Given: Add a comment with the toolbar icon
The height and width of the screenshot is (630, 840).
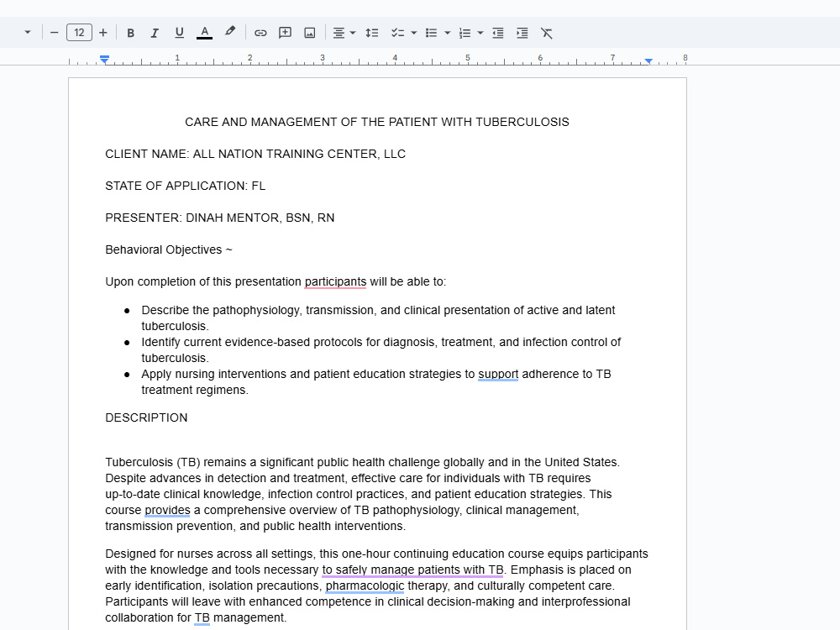Looking at the screenshot, I should click(285, 34).
